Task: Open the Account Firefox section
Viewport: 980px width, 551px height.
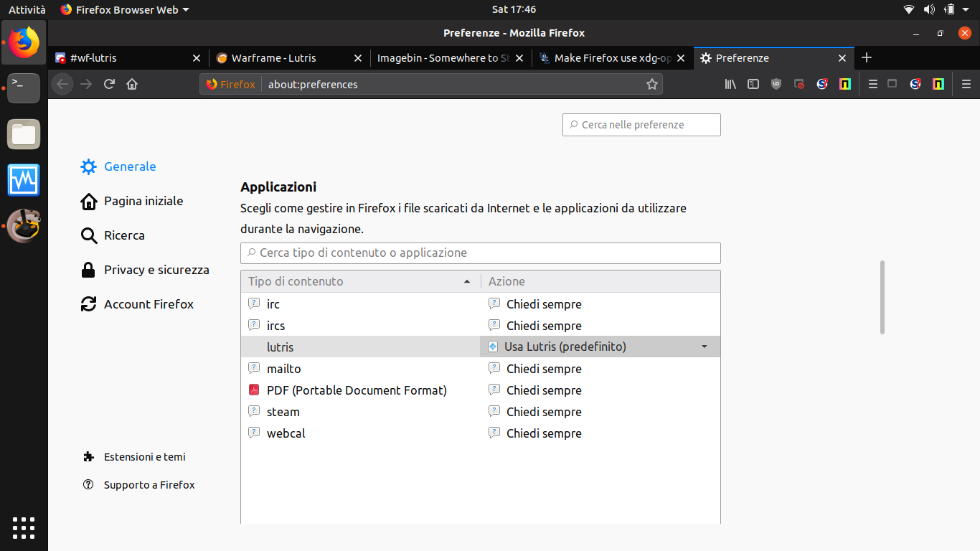Action: [137, 304]
